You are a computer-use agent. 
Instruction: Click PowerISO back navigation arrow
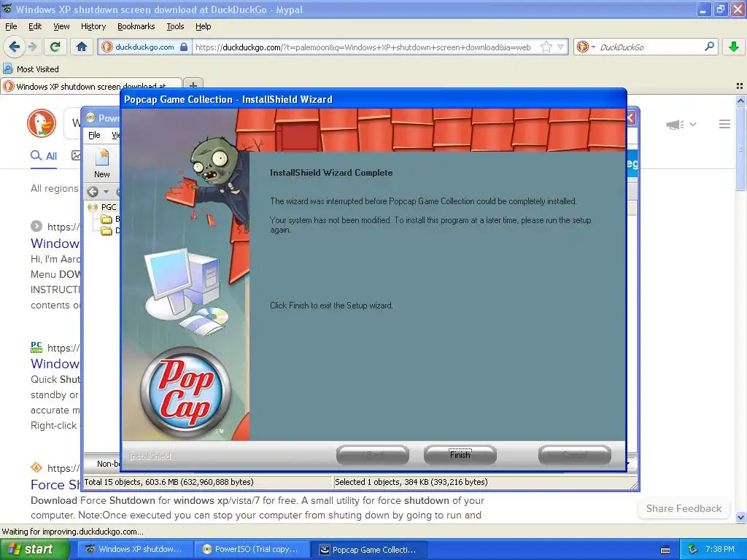93,192
